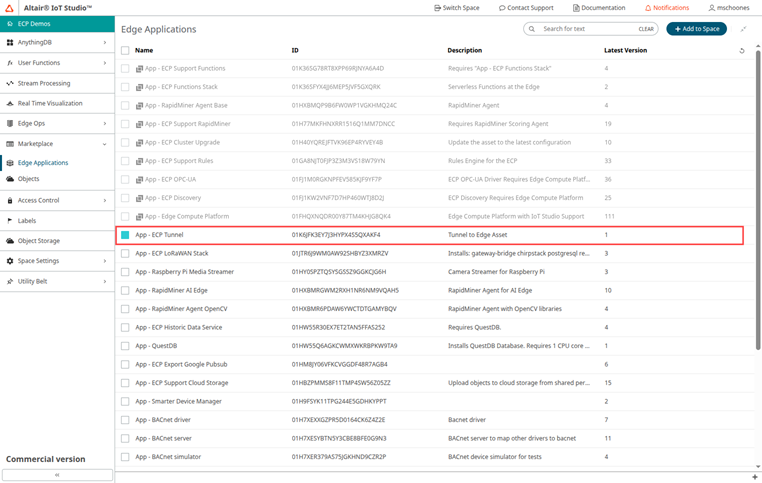
Task: Check the Raspberry Pi Media Streamer checkbox
Action: (125, 272)
